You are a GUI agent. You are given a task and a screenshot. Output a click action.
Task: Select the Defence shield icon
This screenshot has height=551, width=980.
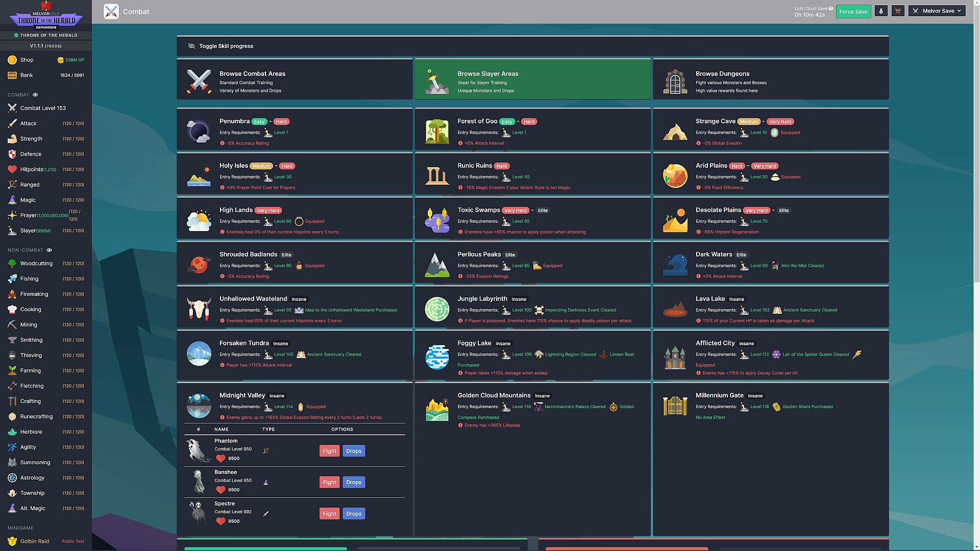(12, 154)
